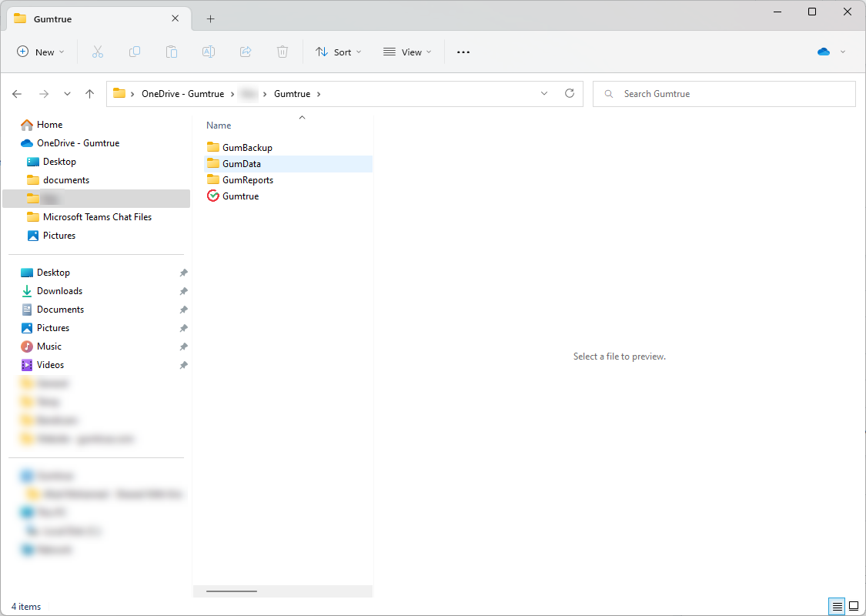Expand the address bar history dropdown
This screenshot has width=866, height=616.
pyautogui.click(x=544, y=93)
